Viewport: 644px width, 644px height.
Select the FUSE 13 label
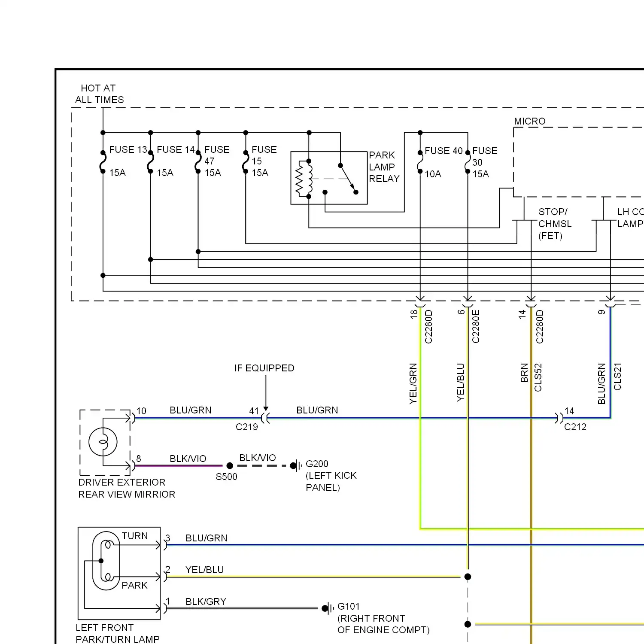(x=128, y=149)
